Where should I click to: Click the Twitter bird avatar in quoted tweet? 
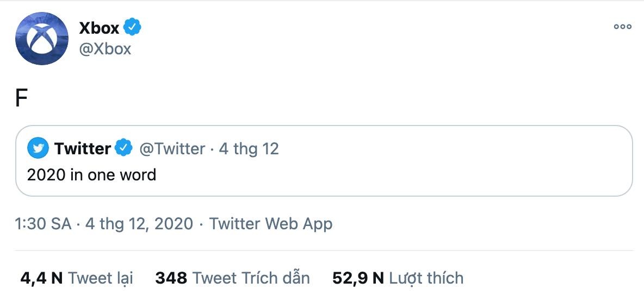click(38, 148)
